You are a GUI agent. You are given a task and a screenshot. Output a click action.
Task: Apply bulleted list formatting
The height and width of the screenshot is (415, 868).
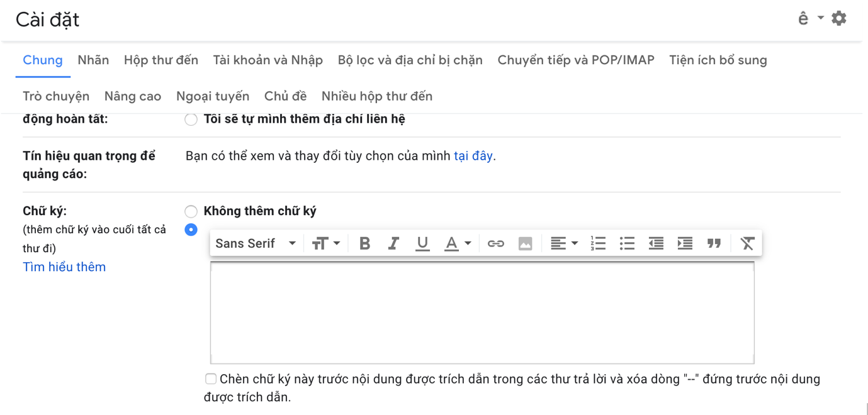click(627, 243)
